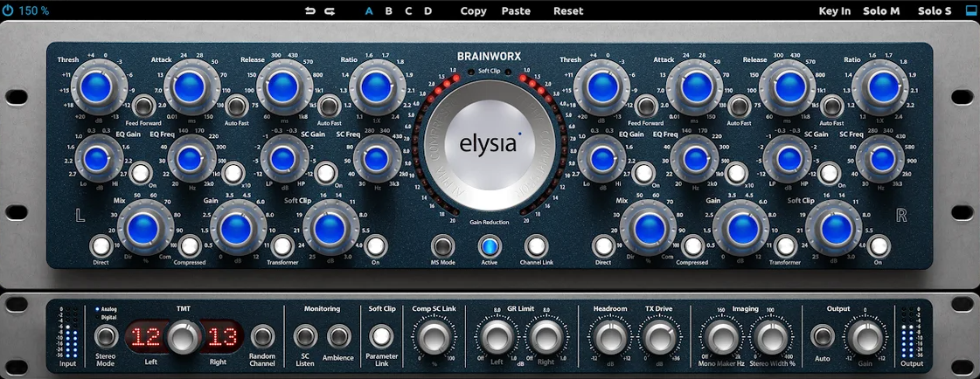Click the Copy button
Screen dimensions: 980x379
point(473,10)
